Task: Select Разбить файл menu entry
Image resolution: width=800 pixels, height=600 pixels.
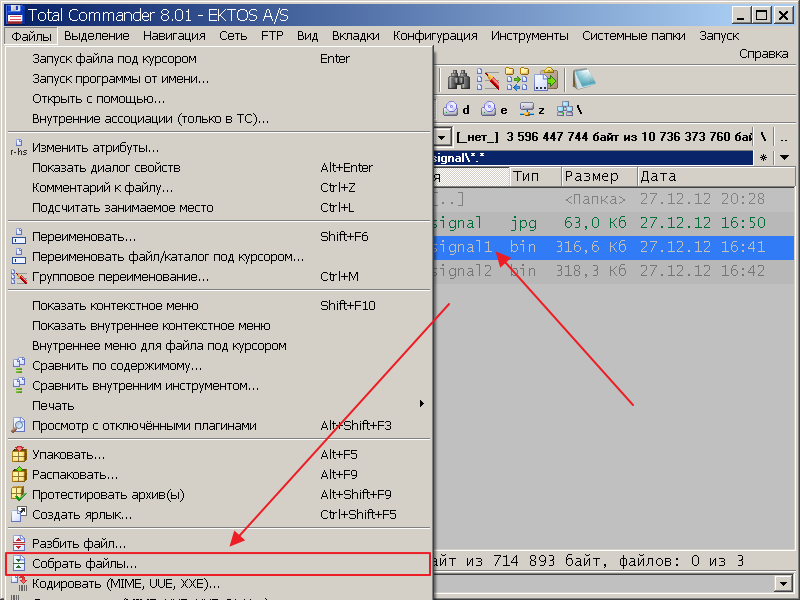Action: (78, 543)
